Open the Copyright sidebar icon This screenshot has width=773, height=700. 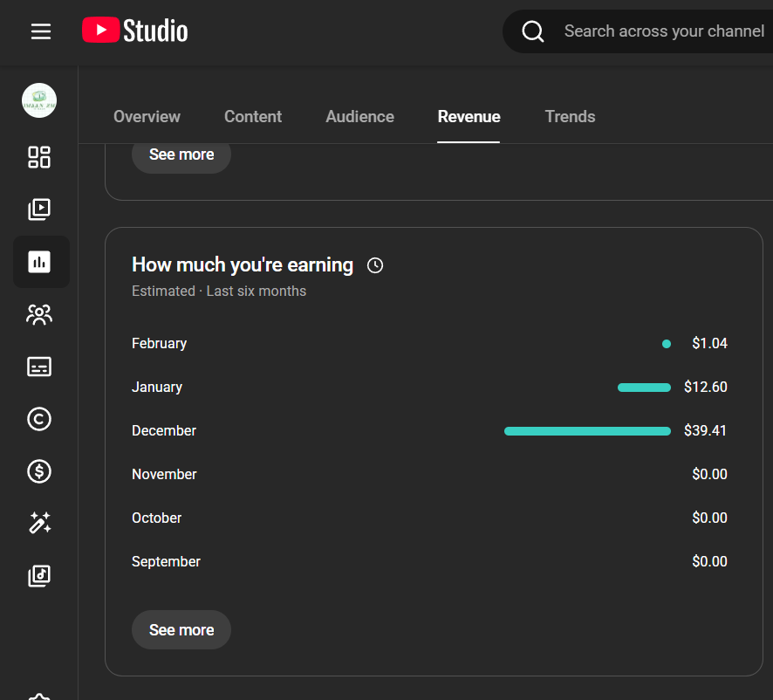point(39,419)
